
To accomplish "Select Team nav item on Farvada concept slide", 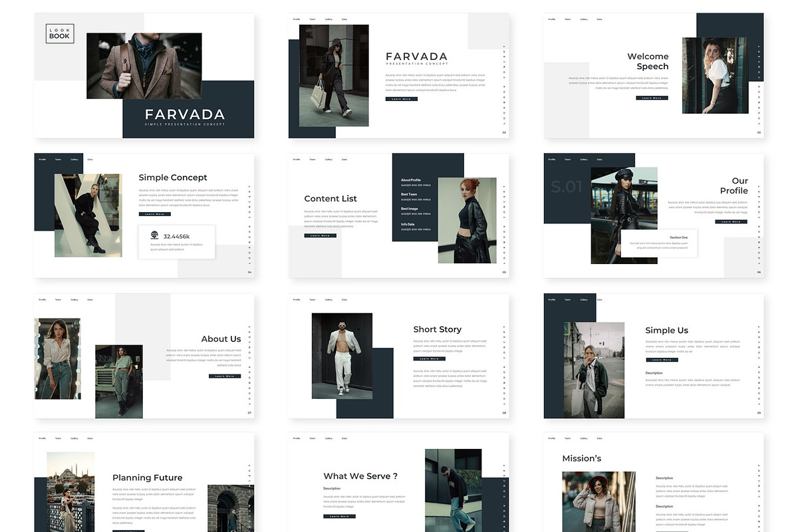I will (x=313, y=19).
